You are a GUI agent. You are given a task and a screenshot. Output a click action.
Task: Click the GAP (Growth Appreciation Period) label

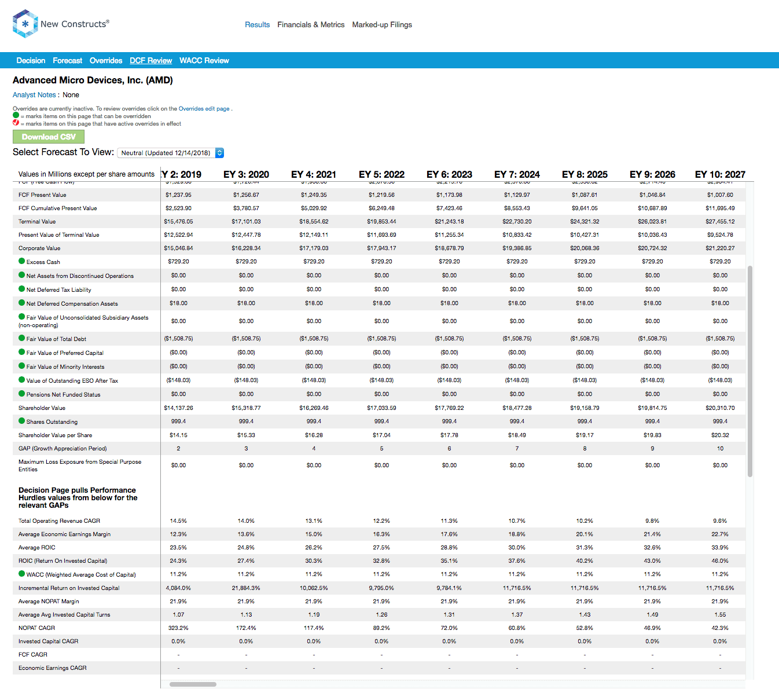tap(63, 449)
